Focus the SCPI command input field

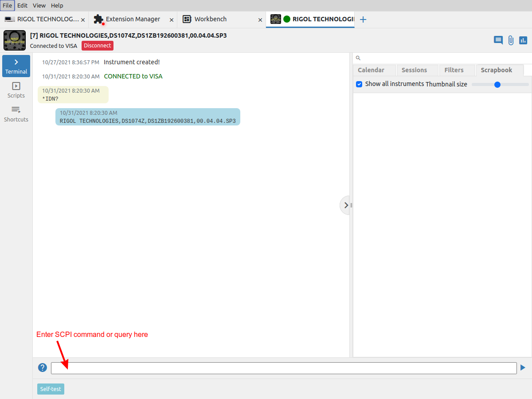pyautogui.click(x=284, y=368)
